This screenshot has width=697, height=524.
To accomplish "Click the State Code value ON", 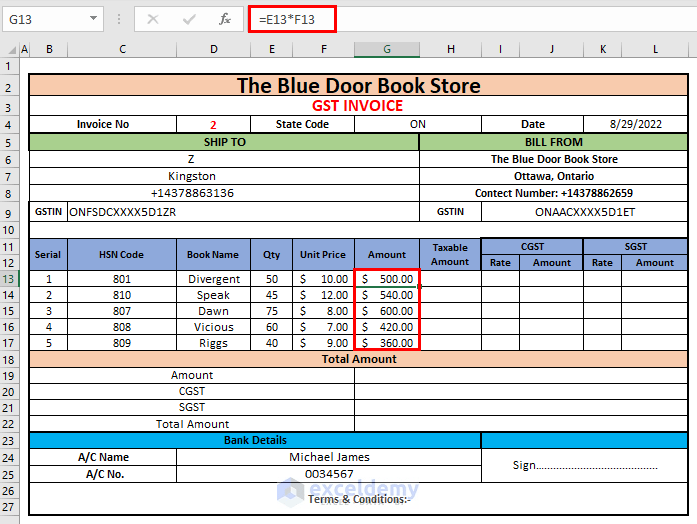I will [x=418, y=124].
